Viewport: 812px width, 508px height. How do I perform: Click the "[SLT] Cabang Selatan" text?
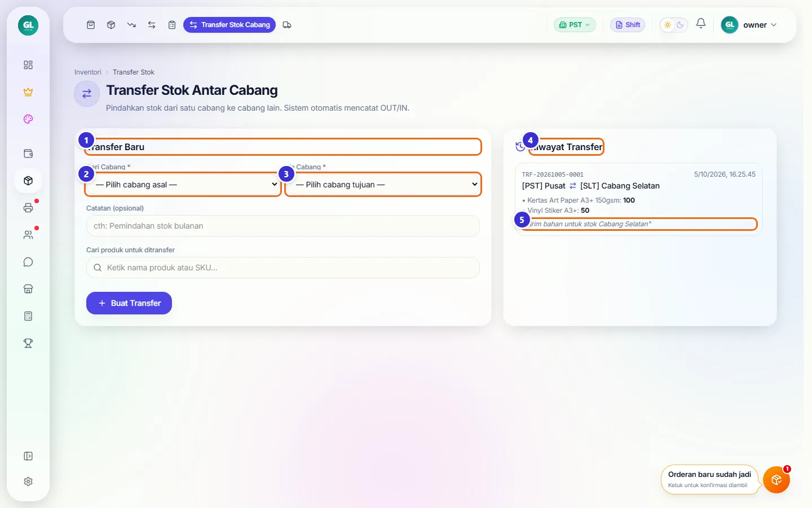point(620,186)
